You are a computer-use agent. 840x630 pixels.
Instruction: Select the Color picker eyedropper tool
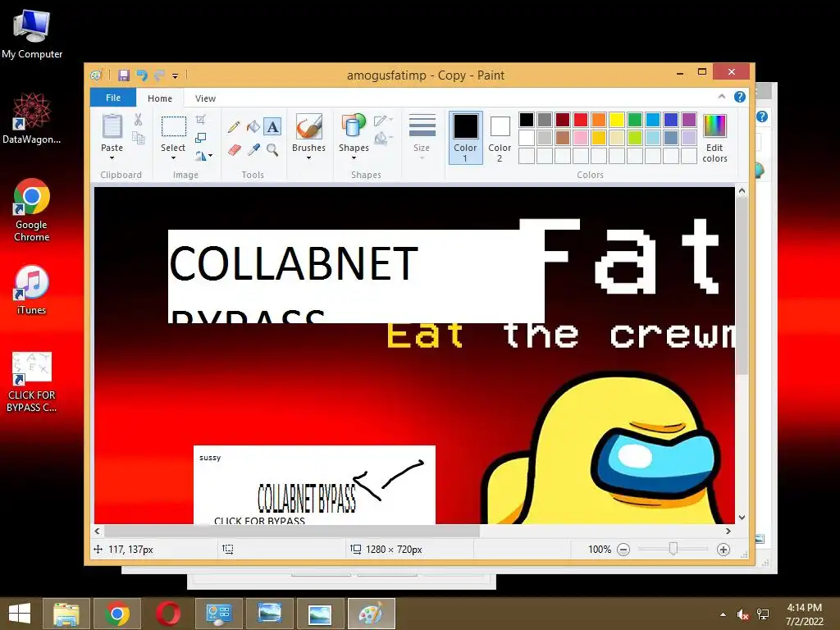(253, 150)
